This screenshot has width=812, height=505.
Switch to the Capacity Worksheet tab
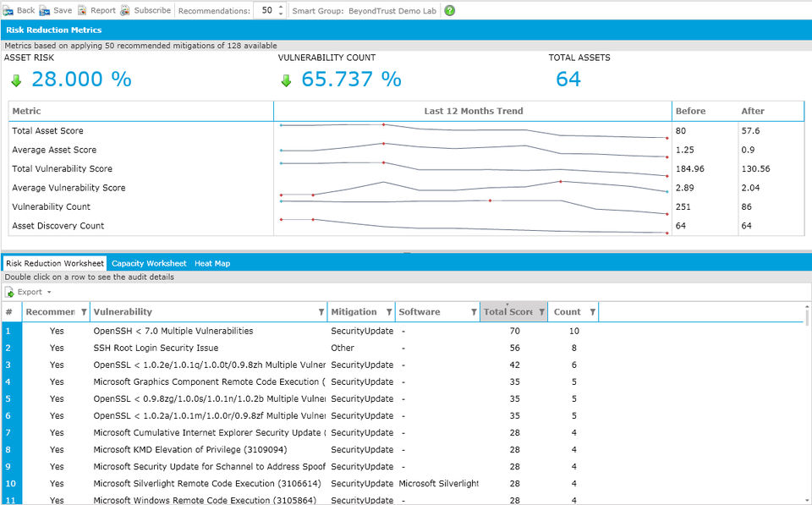[149, 263]
